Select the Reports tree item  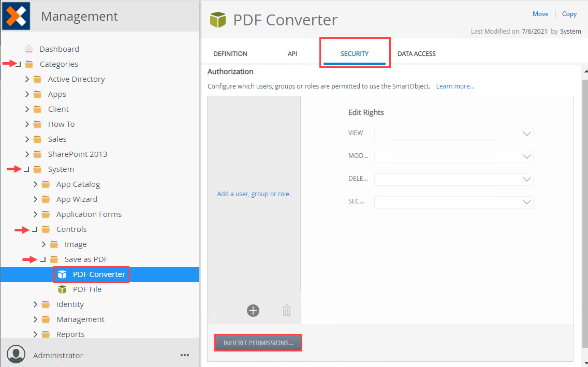[70, 334]
